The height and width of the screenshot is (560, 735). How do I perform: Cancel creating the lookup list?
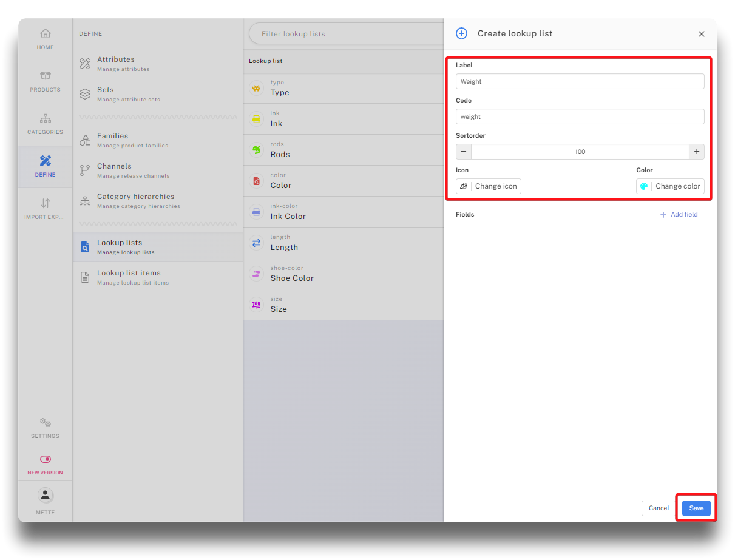pos(659,508)
